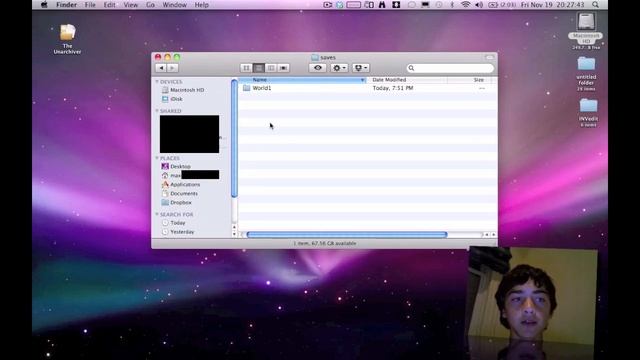This screenshot has height=360, width=640.
Task: Open the Edit menu
Action: tap(109, 5)
